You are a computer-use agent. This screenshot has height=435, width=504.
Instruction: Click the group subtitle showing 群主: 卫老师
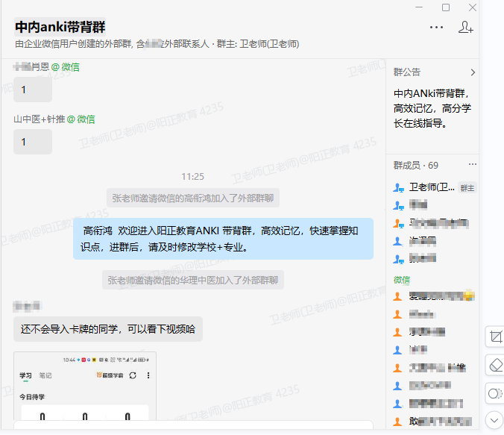click(x=157, y=44)
